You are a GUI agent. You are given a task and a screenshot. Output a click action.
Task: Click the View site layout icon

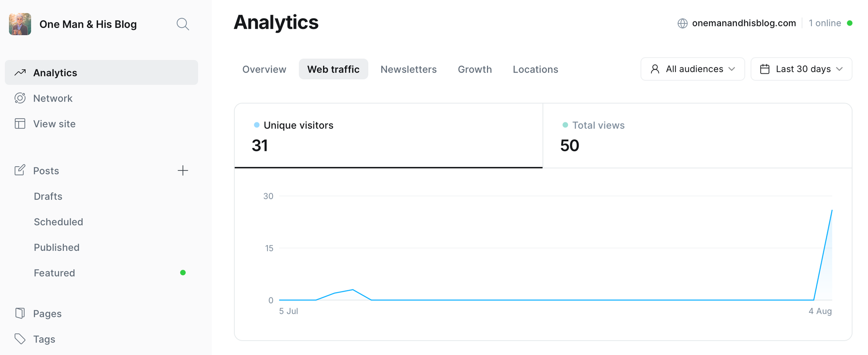tap(20, 124)
